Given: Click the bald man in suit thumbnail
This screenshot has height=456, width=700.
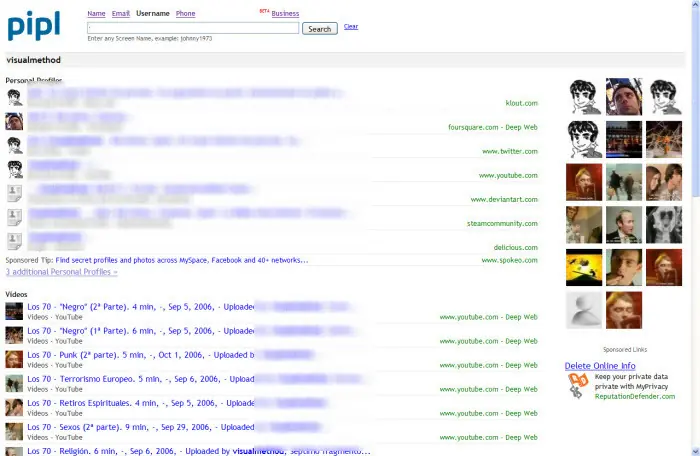Looking at the screenshot, I should (x=624, y=225).
